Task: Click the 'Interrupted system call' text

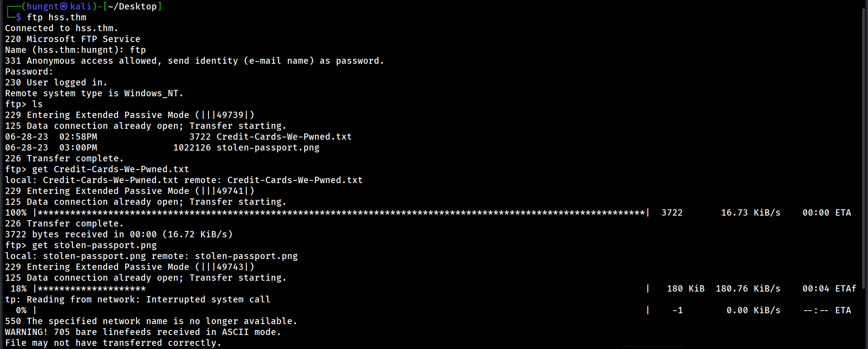Action: [x=208, y=299]
